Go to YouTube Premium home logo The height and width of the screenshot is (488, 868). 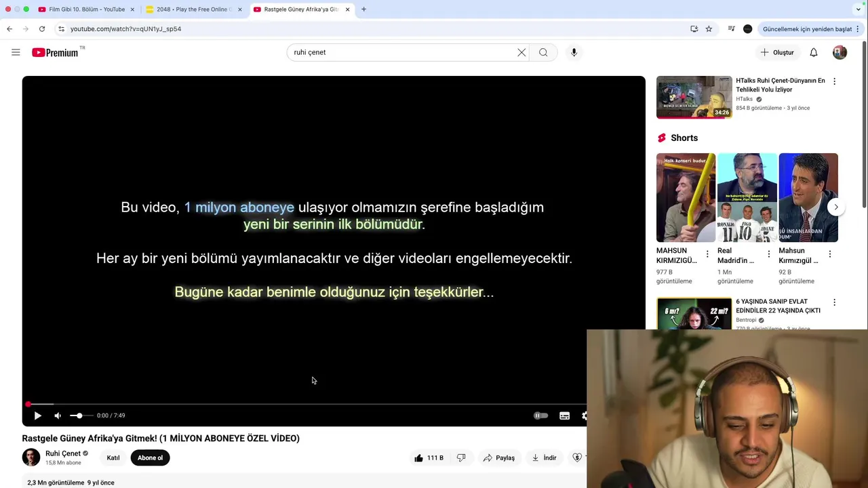[56, 52]
